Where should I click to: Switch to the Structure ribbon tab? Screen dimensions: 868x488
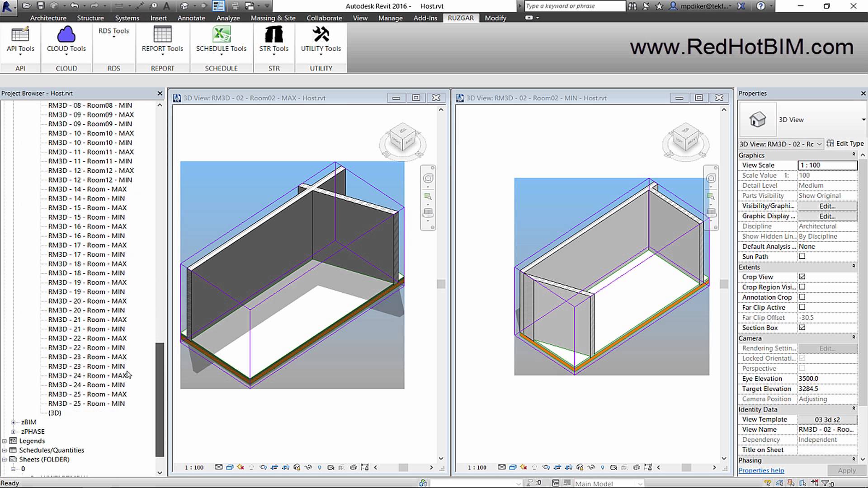90,18
